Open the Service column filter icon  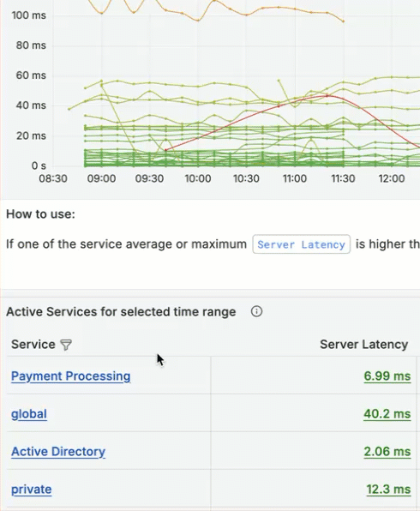[66, 345]
